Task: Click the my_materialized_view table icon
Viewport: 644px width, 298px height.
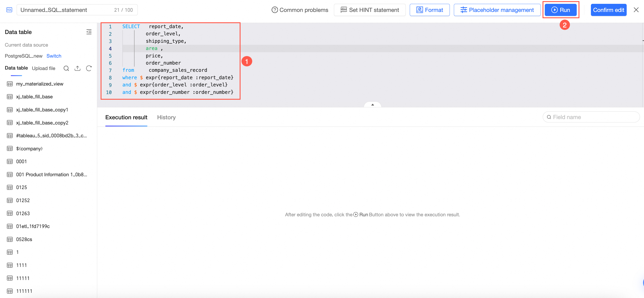Action: click(10, 84)
